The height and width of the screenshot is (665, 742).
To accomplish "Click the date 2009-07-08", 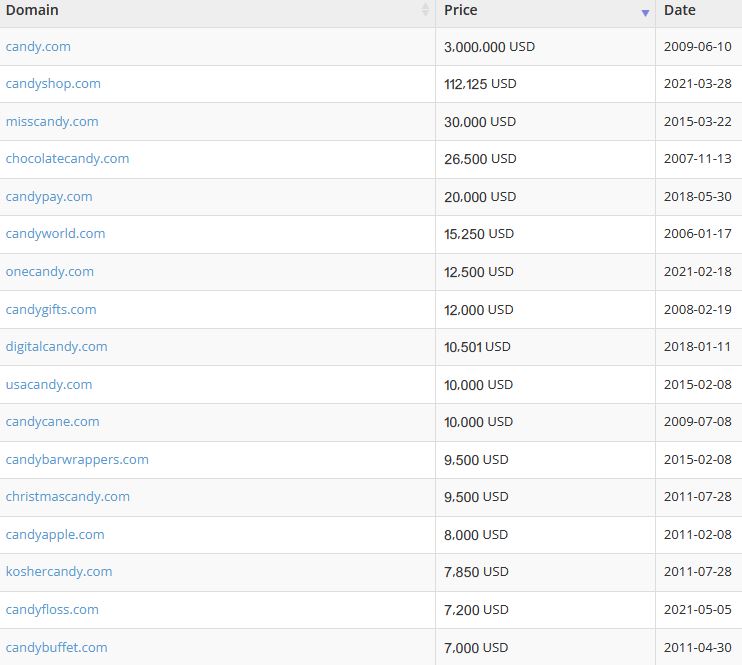I will coord(698,422).
